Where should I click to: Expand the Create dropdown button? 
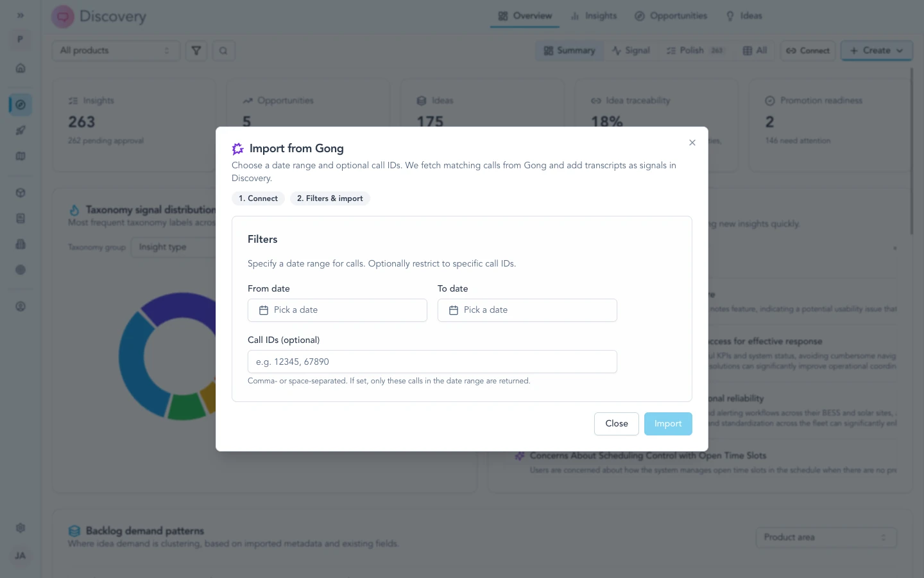(x=877, y=51)
